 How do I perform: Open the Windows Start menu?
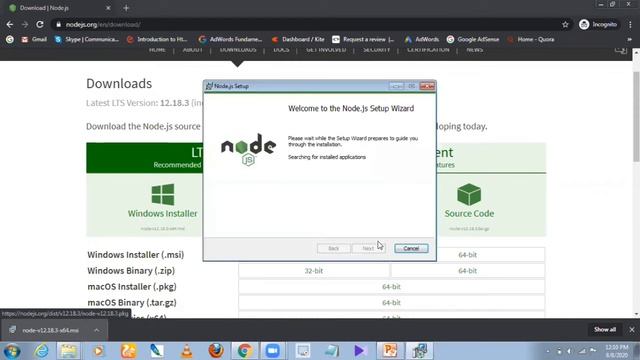pos(12,351)
